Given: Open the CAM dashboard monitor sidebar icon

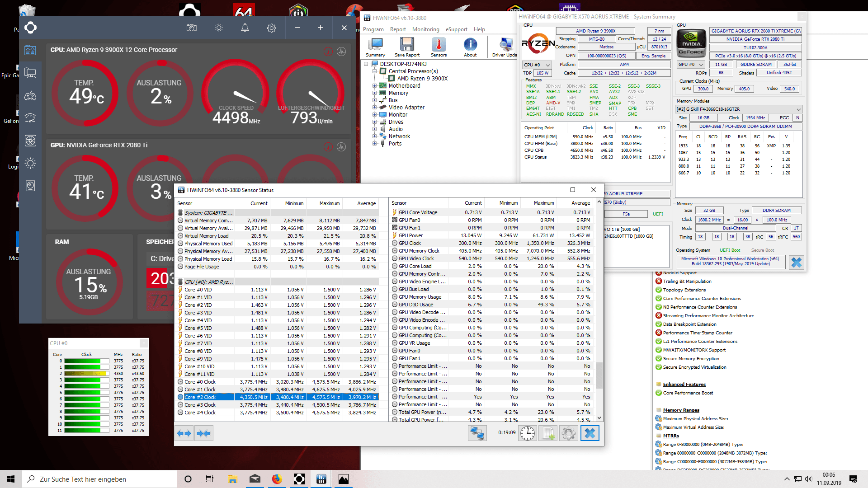Looking at the screenshot, I should 30,51.
